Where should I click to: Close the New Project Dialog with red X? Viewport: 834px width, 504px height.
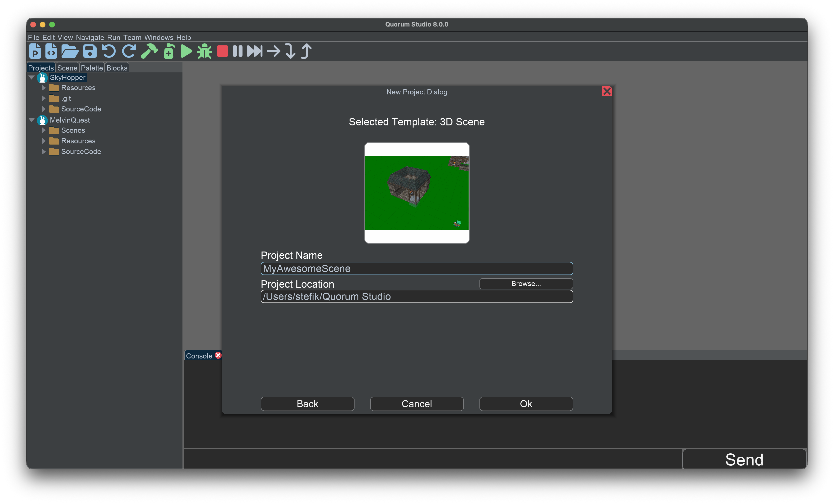coord(607,91)
